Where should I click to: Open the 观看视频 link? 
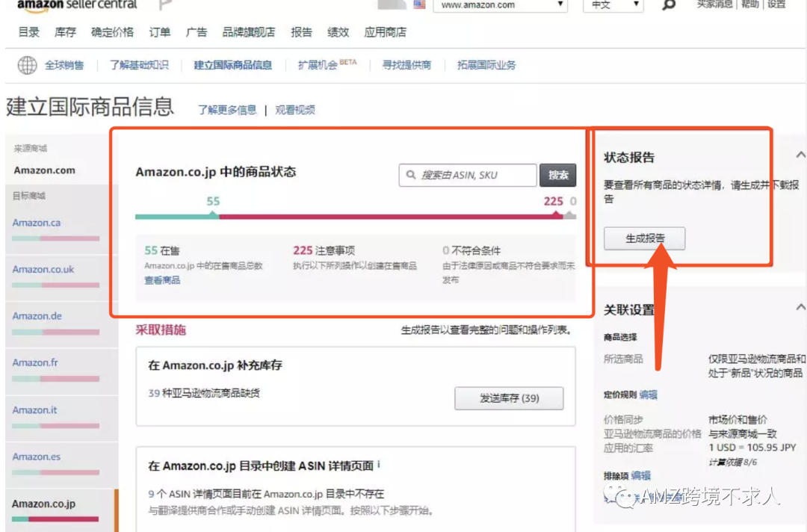pyautogui.click(x=295, y=110)
